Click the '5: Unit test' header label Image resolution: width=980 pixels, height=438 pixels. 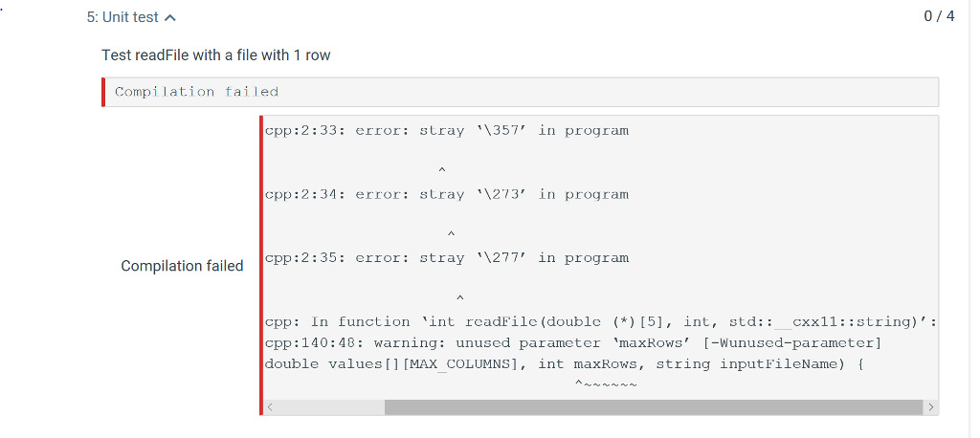coord(123,18)
